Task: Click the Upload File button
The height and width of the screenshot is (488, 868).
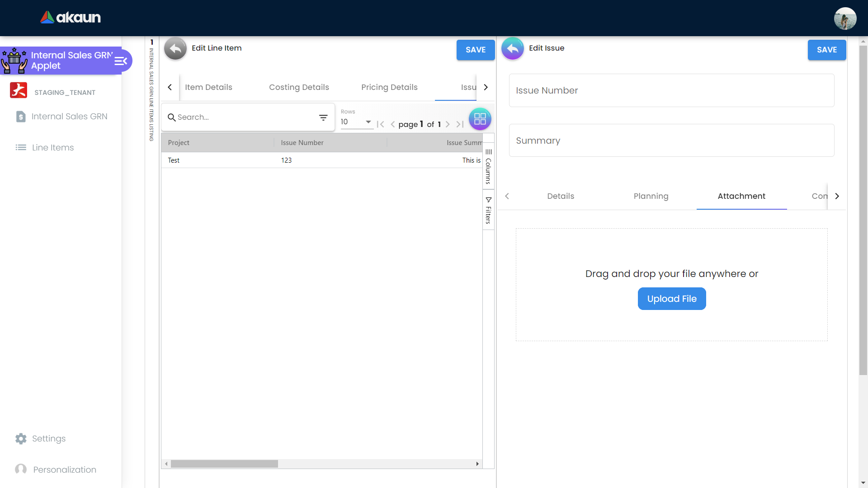Action: pos(671,299)
